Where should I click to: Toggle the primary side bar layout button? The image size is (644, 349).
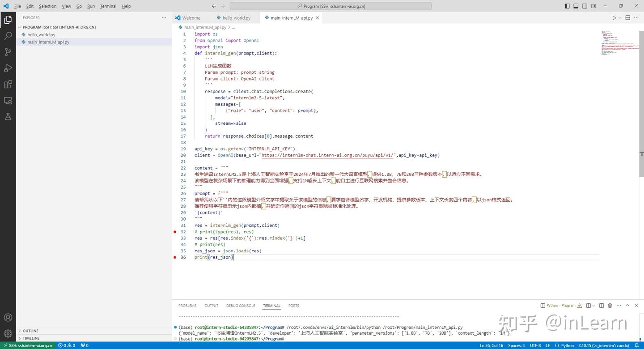pyautogui.click(x=567, y=6)
